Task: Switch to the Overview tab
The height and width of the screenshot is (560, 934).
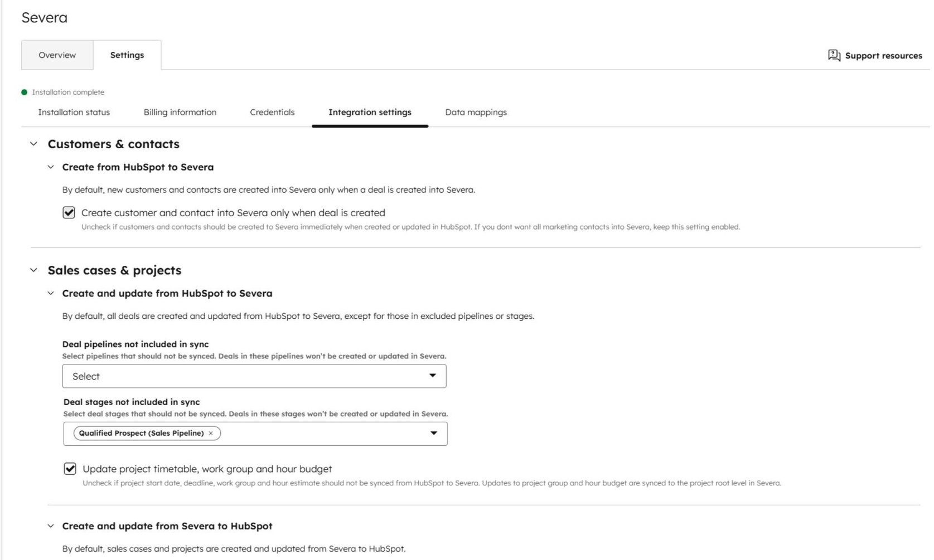Action: click(x=57, y=55)
